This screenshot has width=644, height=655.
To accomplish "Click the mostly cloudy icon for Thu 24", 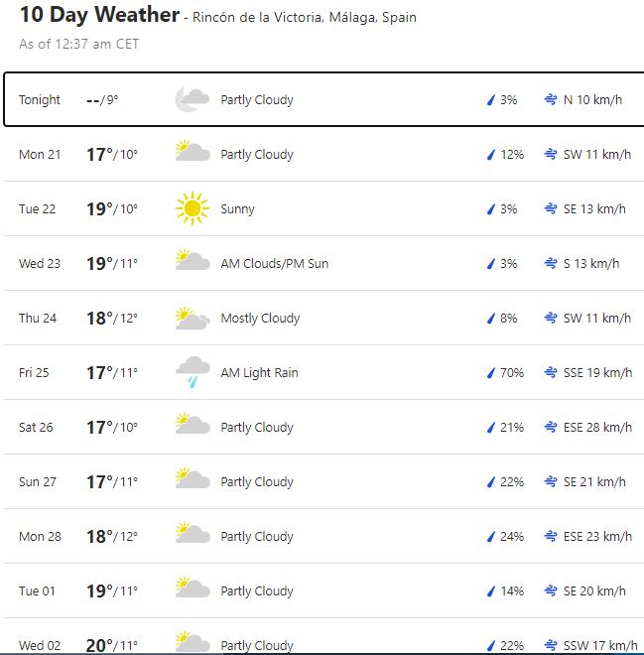I will (x=192, y=318).
